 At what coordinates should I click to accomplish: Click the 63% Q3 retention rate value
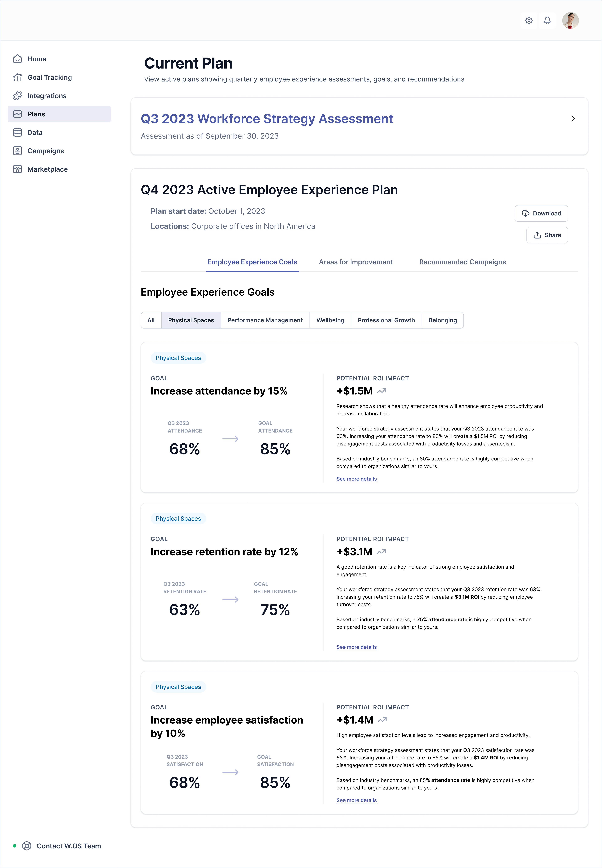185,610
